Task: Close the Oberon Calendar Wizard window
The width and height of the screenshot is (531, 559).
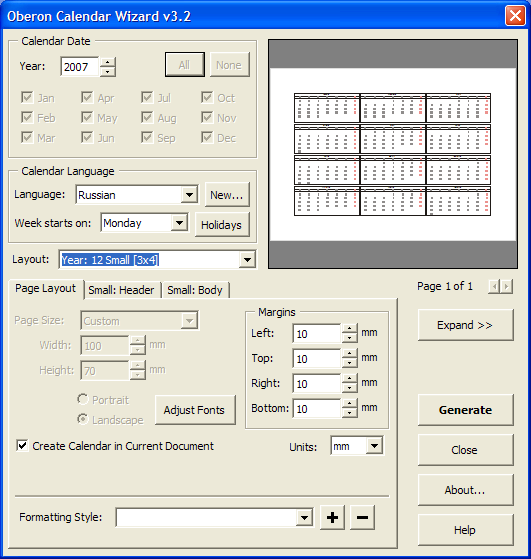Action: coord(515,16)
